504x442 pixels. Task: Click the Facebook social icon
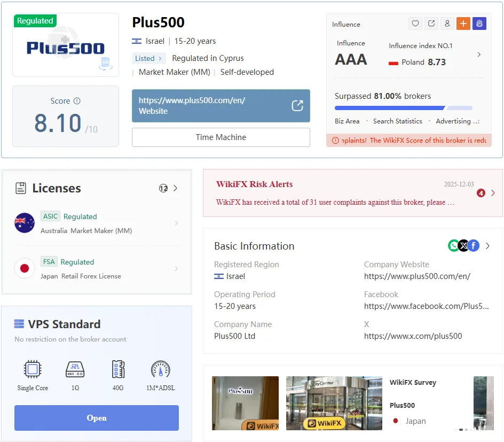click(474, 246)
